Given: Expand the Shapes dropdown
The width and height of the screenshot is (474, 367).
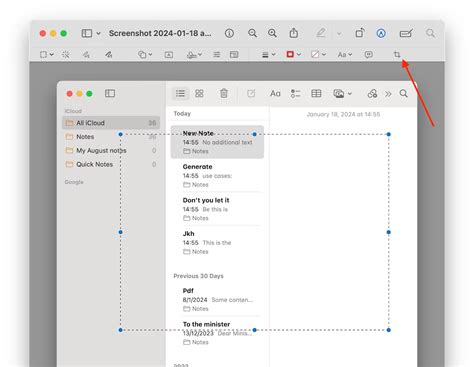Looking at the screenshot, I should [145, 54].
